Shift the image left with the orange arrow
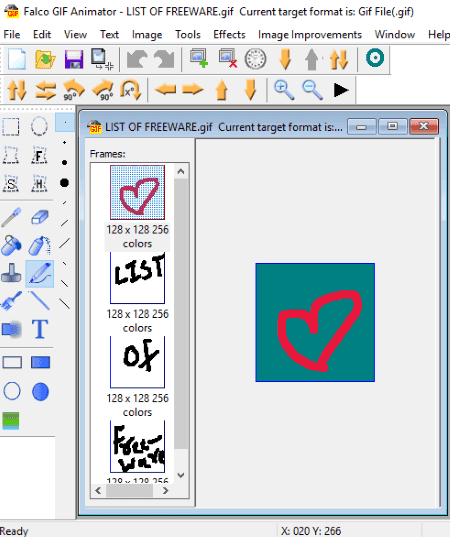This screenshot has width=450, height=537. click(165, 90)
